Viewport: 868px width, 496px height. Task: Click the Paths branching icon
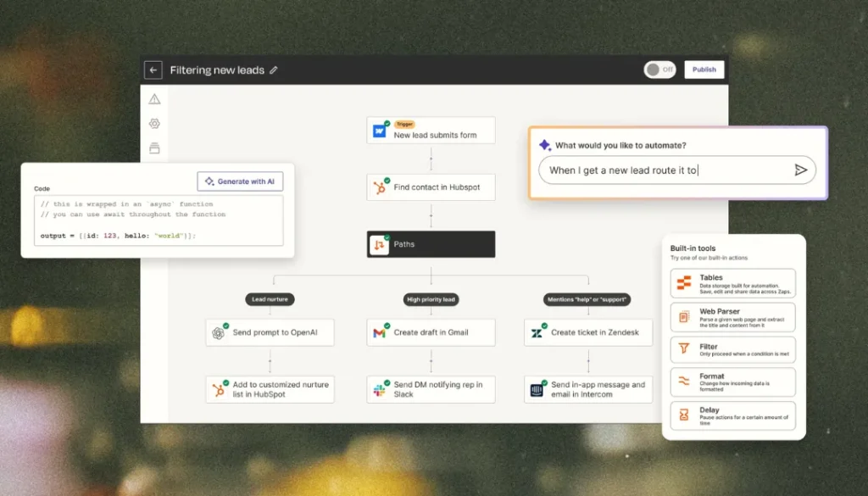coord(379,245)
